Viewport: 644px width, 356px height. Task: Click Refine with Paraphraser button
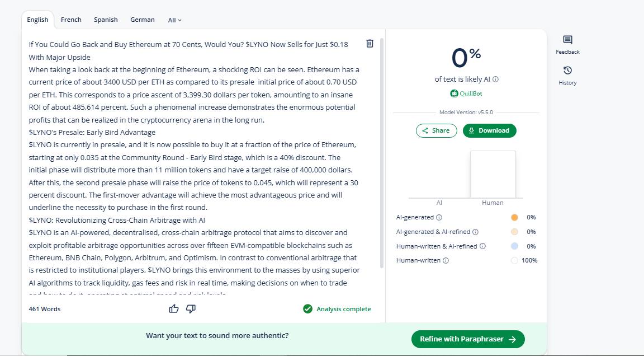tap(468, 339)
